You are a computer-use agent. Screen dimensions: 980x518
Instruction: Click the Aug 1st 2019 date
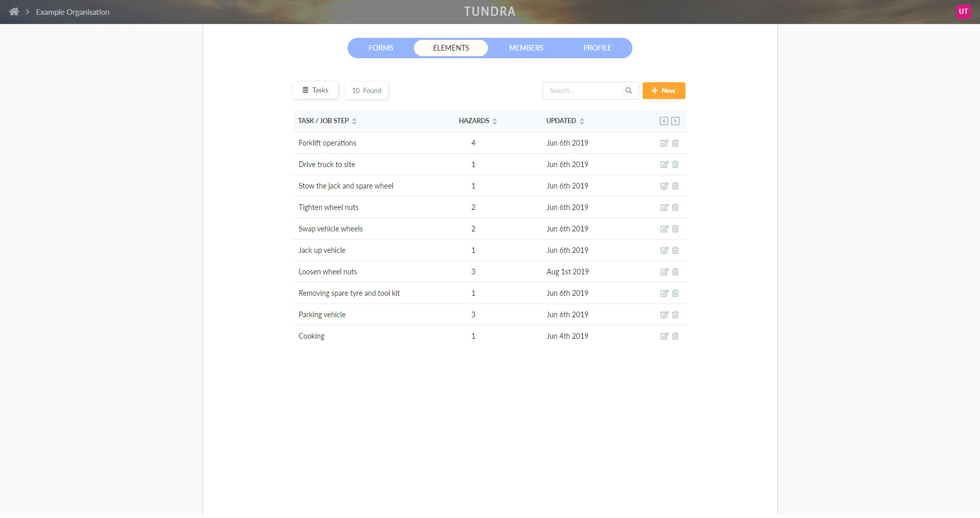point(568,272)
